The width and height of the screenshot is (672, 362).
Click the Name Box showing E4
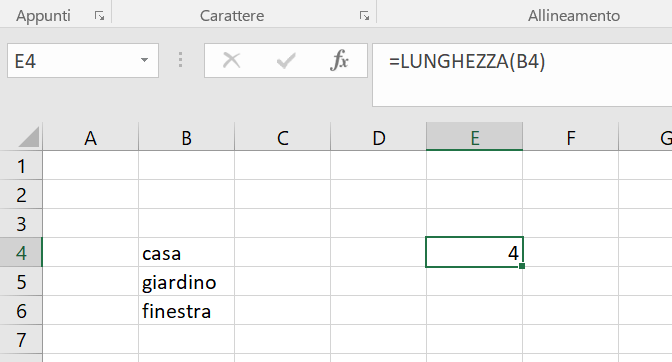pyautogui.click(x=83, y=60)
